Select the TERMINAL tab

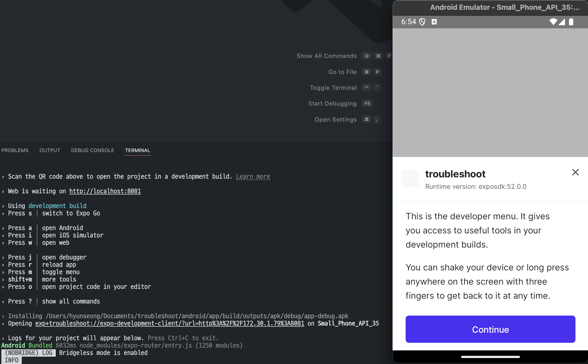pos(137,150)
